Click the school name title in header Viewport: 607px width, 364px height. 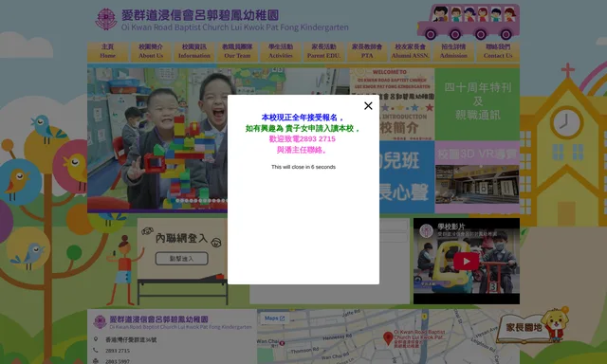(x=234, y=20)
